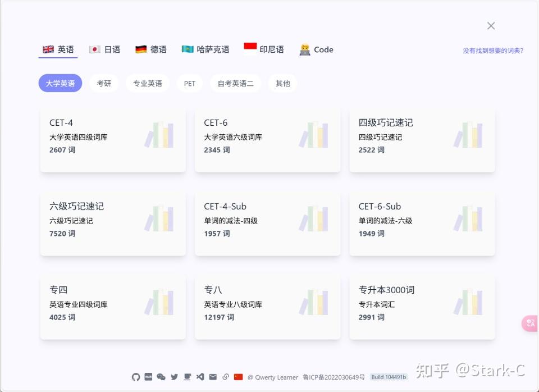Click the Chinese flag icon in the footer
The height and width of the screenshot is (392, 539).
point(238,377)
